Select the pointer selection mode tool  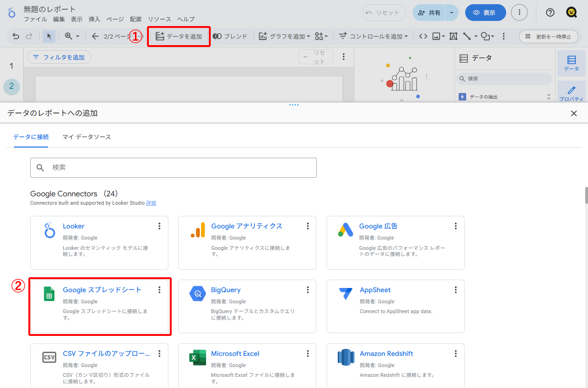[49, 36]
